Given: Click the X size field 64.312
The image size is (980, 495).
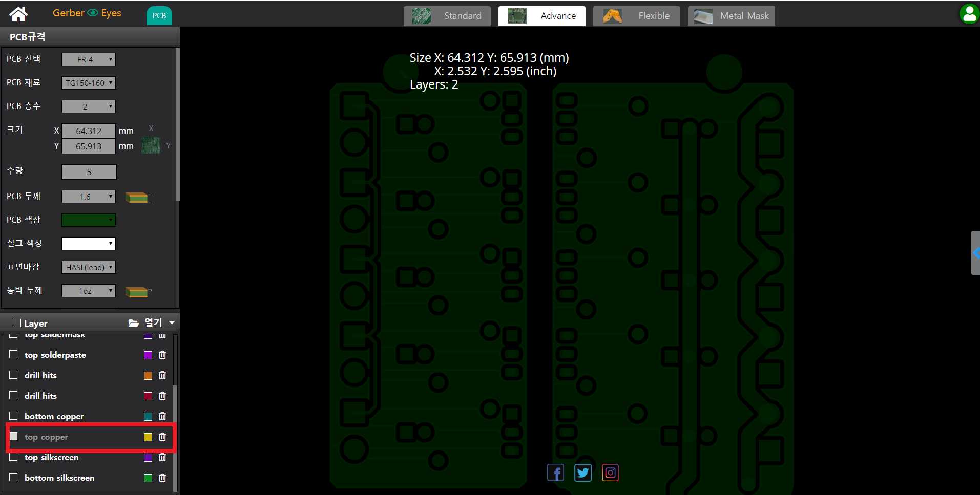Looking at the screenshot, I should coord(89,131).
